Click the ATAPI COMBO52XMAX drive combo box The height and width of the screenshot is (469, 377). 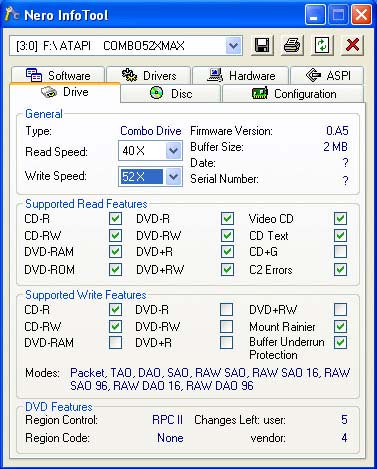pos(126,45)
